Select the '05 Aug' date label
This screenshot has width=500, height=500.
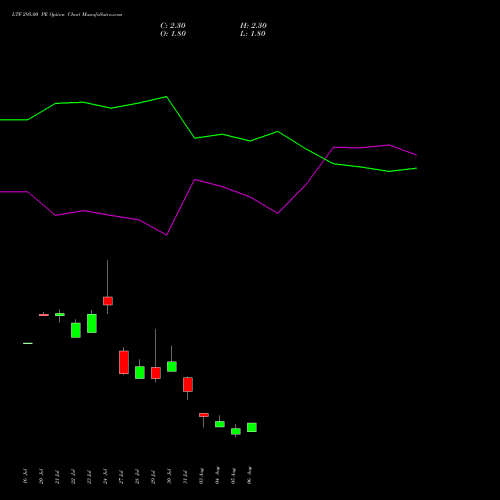[x=233, y=475]
